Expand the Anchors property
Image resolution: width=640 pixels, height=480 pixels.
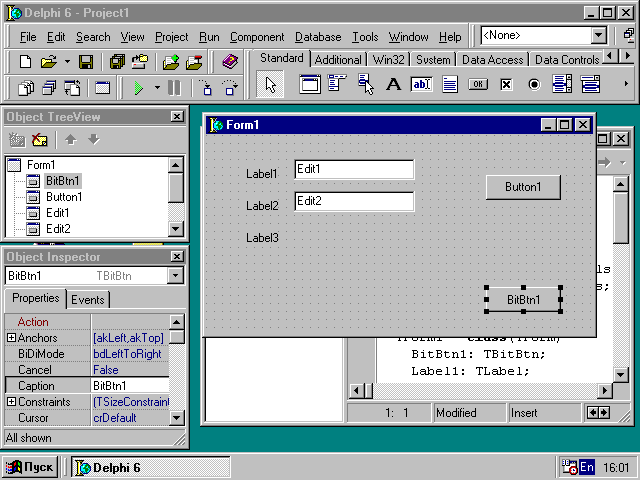click(11, 338)
